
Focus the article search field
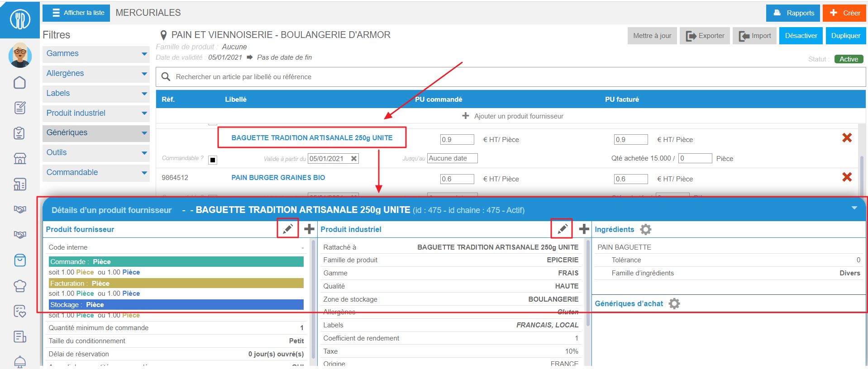pos(511,77)
